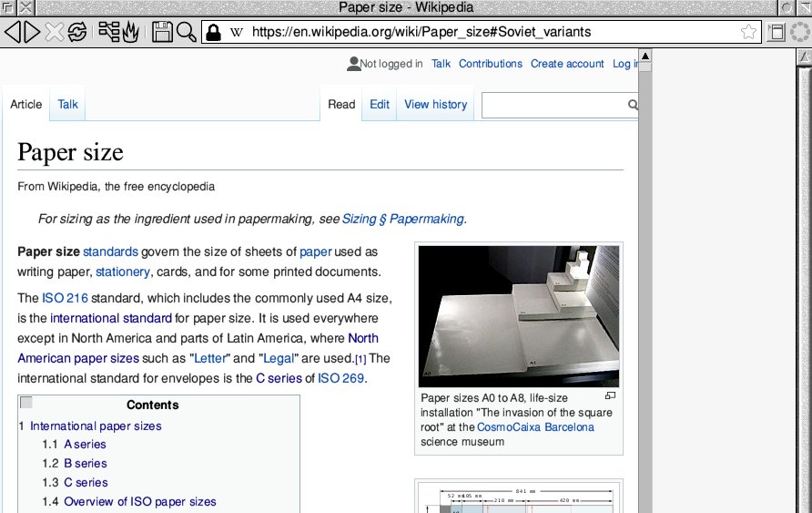Select the Read tab
812x513 pixels.
coord(341,104)
